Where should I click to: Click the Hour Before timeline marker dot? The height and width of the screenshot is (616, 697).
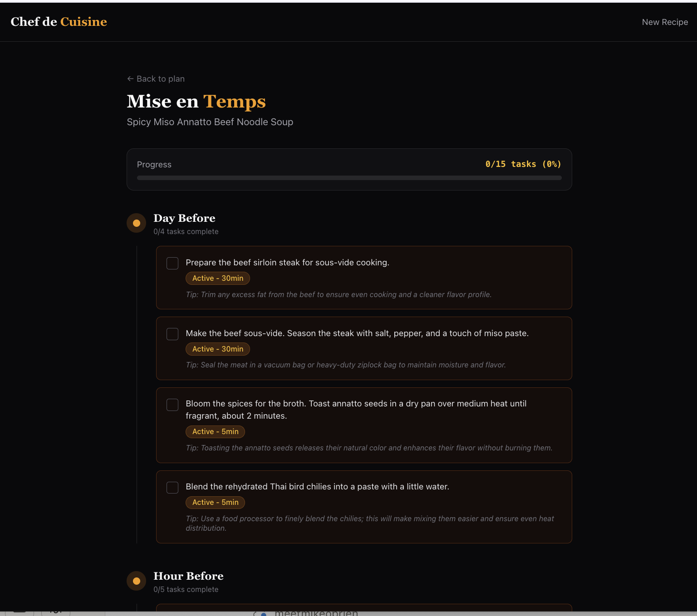(x=136, y=581)
